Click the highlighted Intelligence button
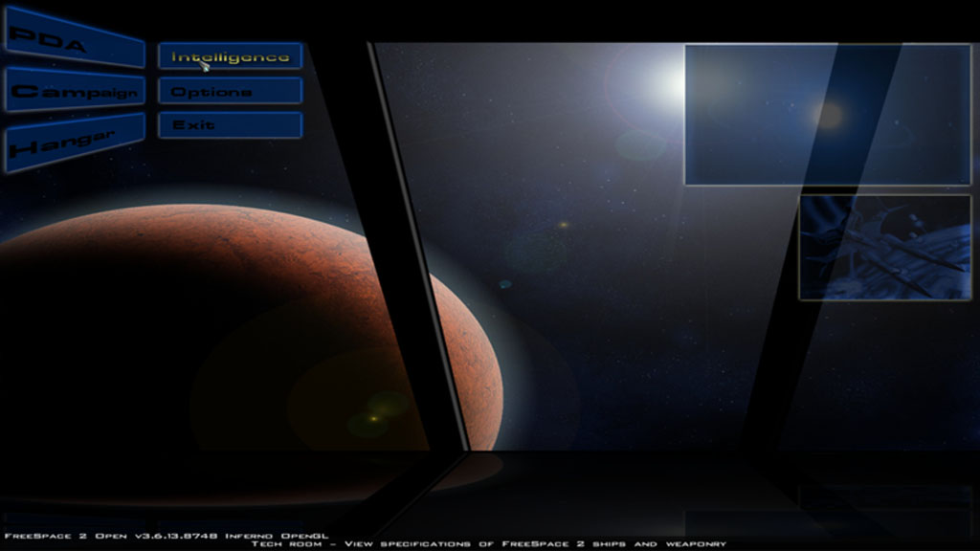Viewport: 980px width, 551px height. 230,56
